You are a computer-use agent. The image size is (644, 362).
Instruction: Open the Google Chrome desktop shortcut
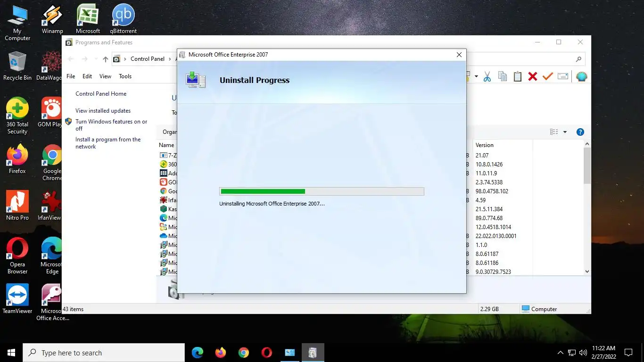click(52, 163)
